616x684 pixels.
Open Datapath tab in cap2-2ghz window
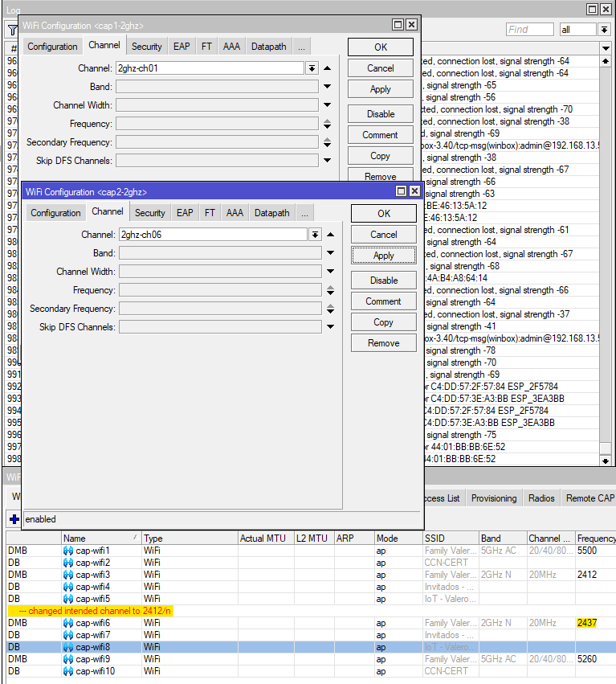(x=272, y=213)
